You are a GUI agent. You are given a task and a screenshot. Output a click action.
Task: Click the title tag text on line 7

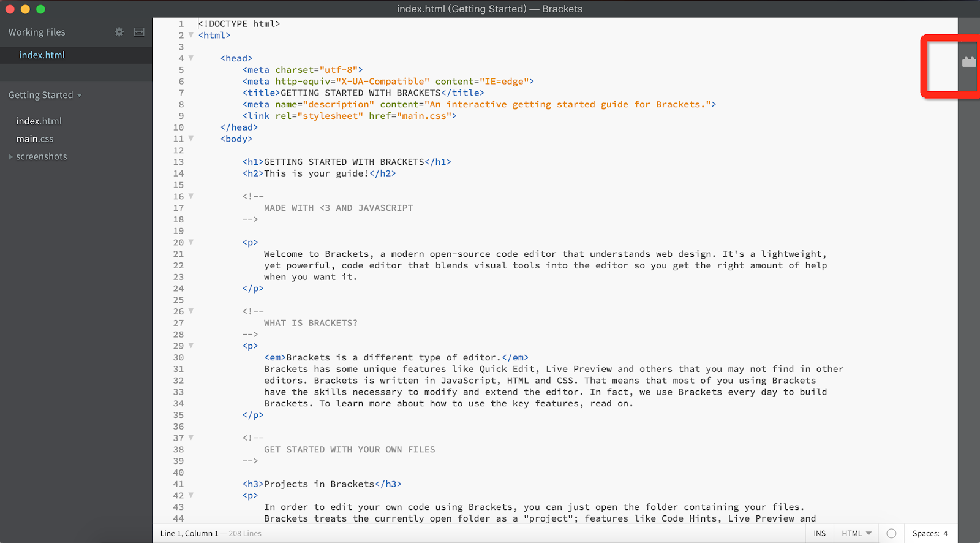click(x=363, y=93)
